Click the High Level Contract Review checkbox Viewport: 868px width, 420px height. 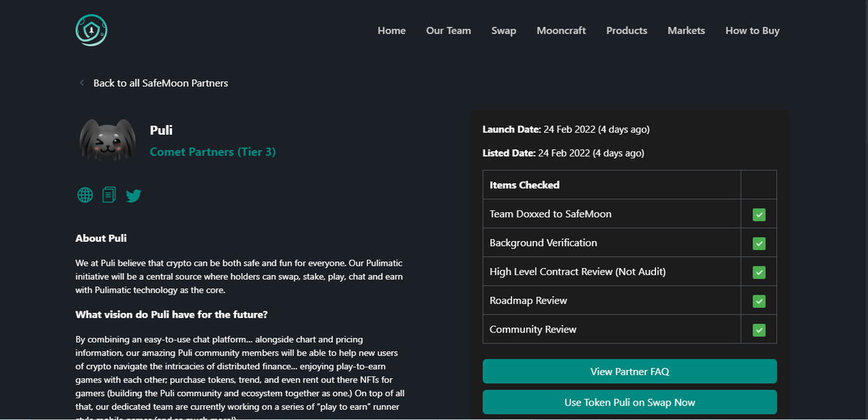coord(759,272)
